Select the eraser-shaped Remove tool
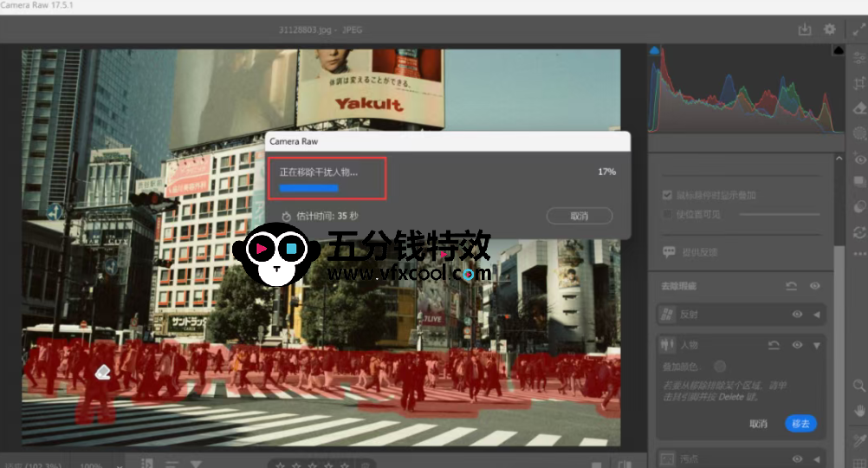The height and width of the screenshot is (468, 868). point(859,108)
